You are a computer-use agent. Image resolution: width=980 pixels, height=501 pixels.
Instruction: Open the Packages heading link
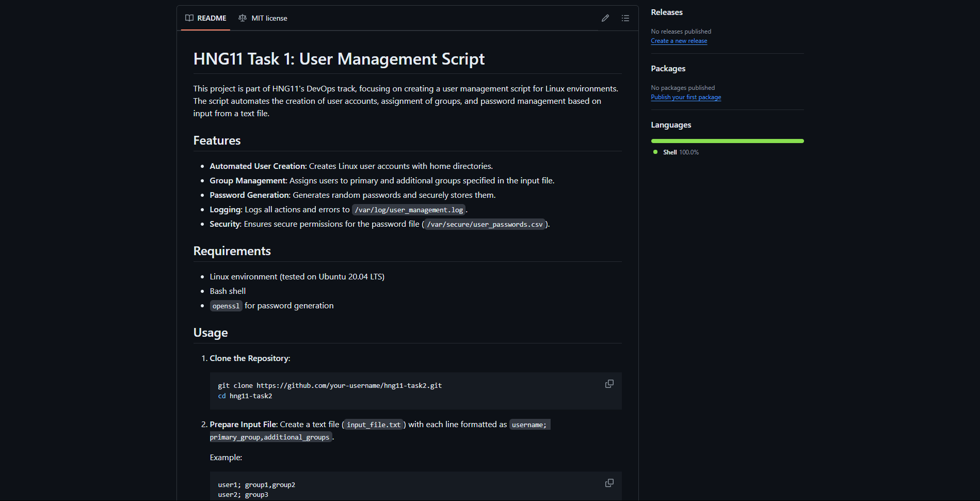tap(668, 69)
